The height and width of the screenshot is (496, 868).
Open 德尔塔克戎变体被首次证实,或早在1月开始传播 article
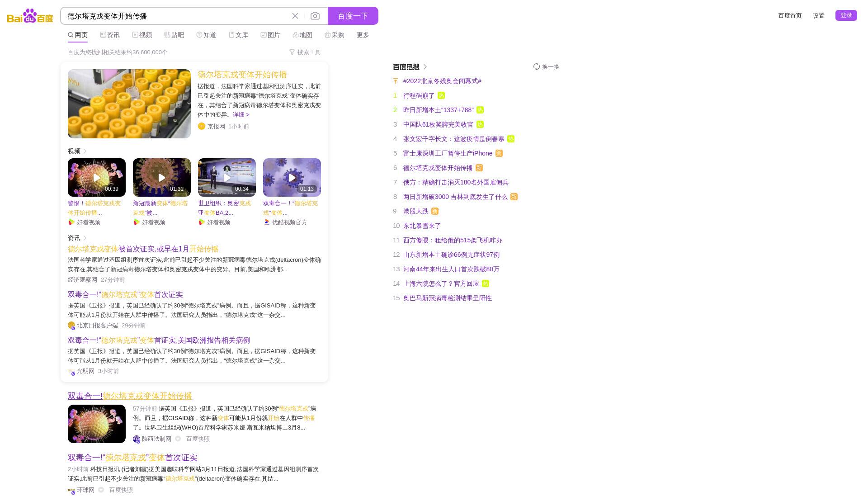[x=143, y=249]
